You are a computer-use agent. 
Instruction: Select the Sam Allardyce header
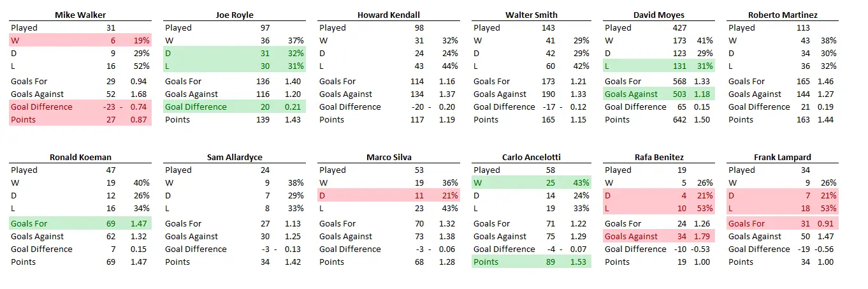234,157
